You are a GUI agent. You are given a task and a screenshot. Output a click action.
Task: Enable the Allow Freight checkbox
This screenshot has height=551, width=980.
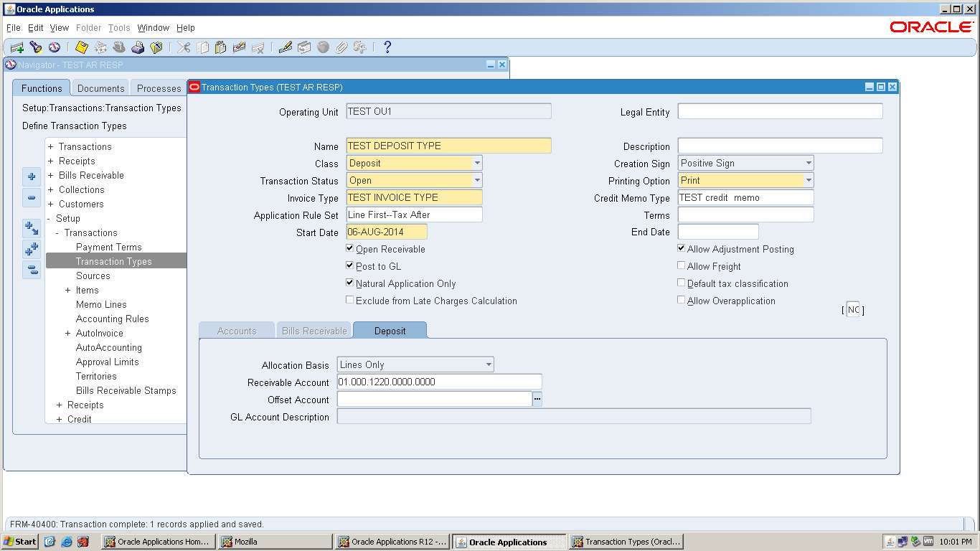pyautogui.click(x=681, y=265)
